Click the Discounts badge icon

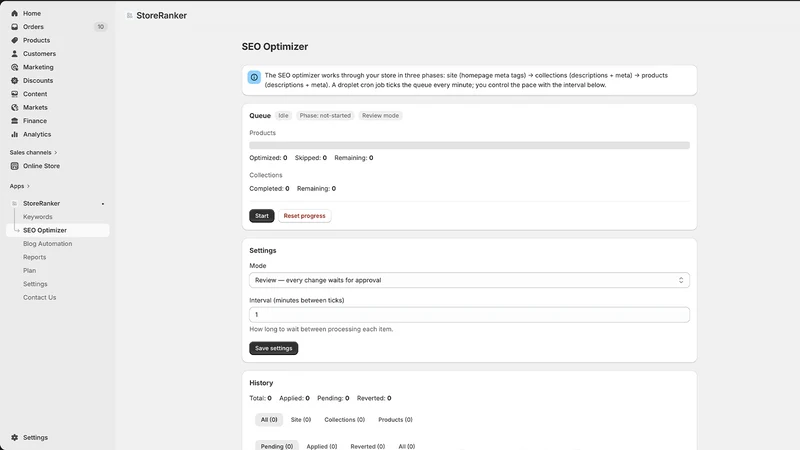point(14,81)
